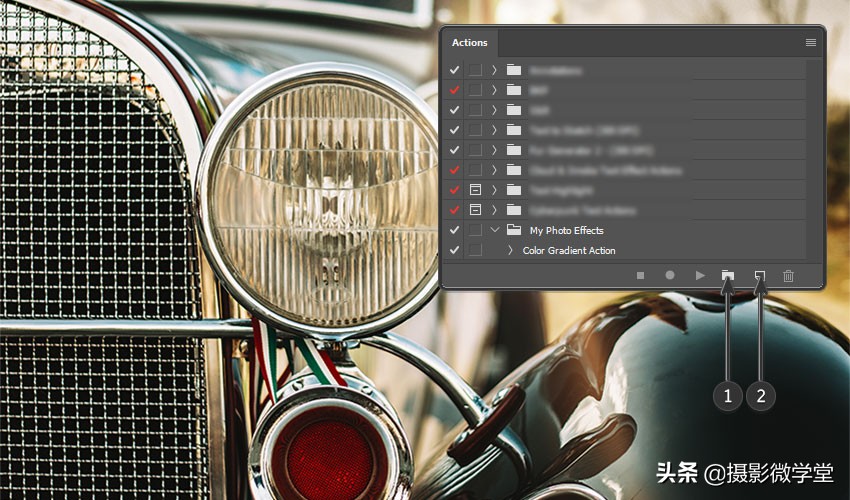This screenshot has height=500, width=850.
Task: Click the Stop recording square button
Action: 640,275
